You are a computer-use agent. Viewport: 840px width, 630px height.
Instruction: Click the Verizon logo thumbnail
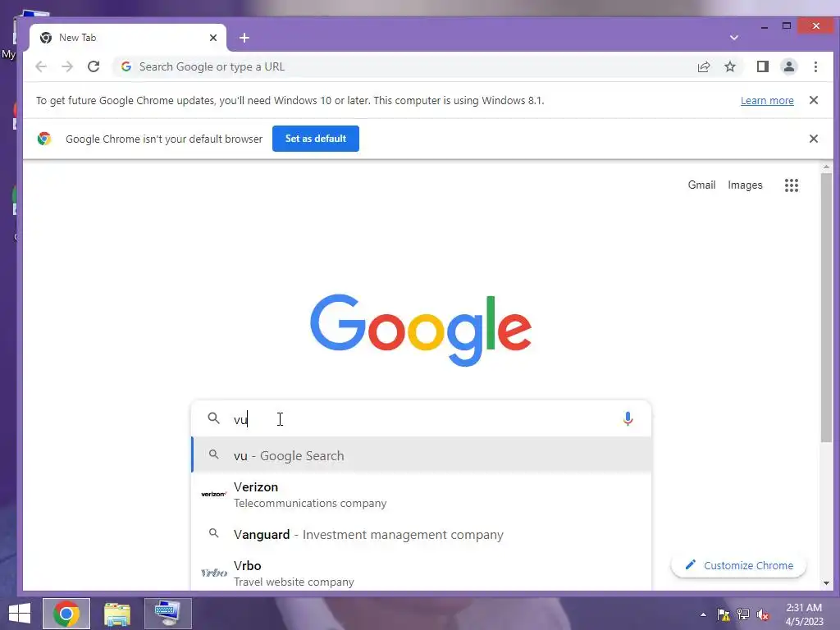[x=214, y=494]
